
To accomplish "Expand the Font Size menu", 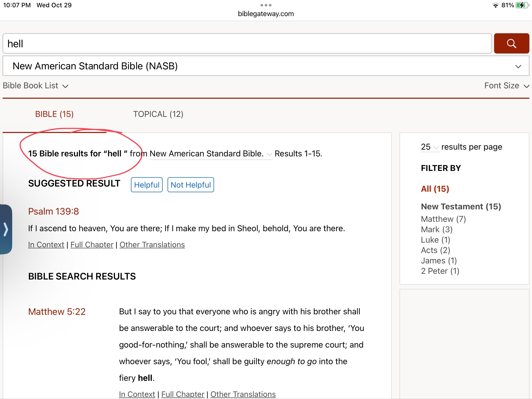I will pyautogui.click(x=506, y=86).
